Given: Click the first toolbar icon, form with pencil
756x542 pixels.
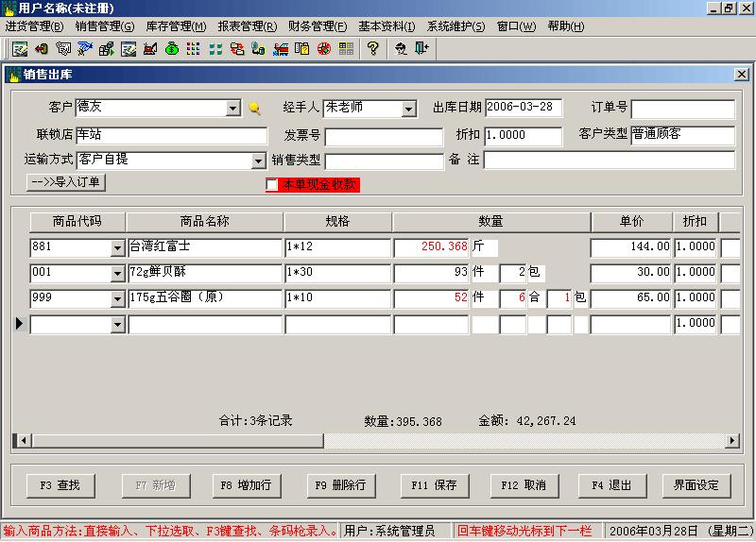Looking at the screenshot, I should [20, 49].
